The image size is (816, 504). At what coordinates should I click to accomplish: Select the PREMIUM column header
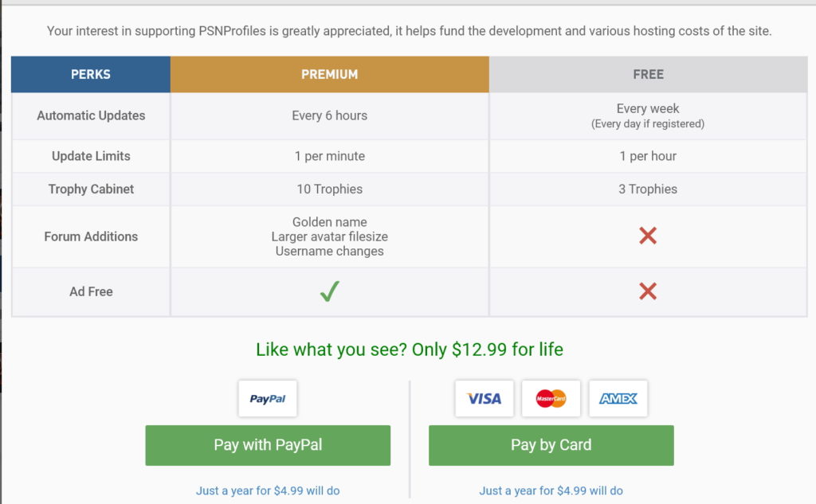(x=330, y=74)
